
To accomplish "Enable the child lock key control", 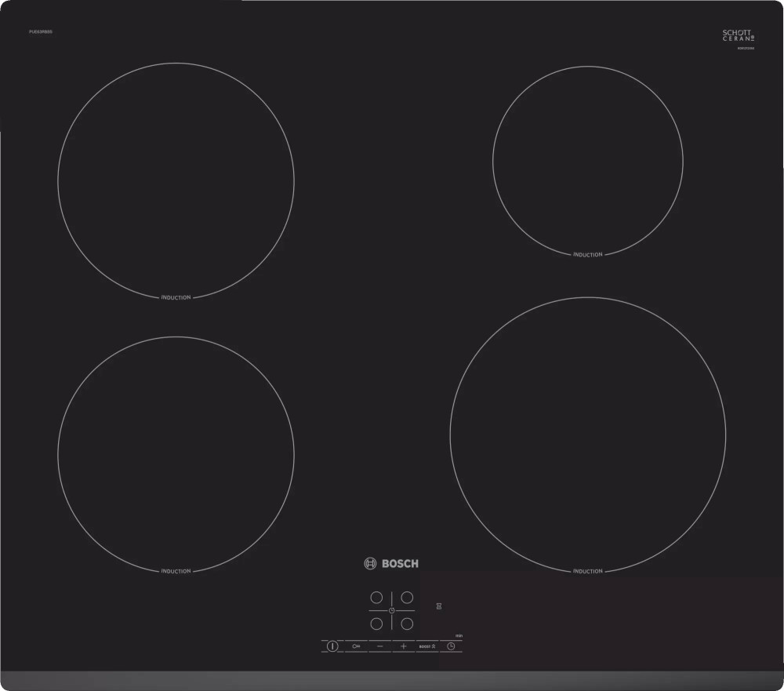I will pos(357,646).
